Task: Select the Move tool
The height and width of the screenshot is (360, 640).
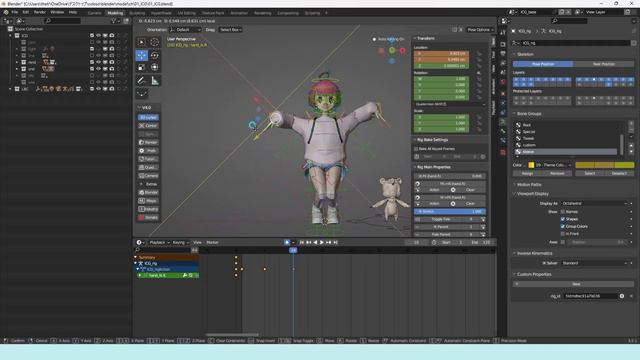Action: point(142,55)
